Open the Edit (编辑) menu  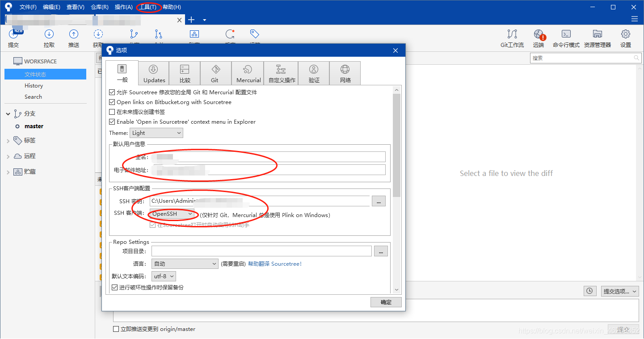pos(51,7)
